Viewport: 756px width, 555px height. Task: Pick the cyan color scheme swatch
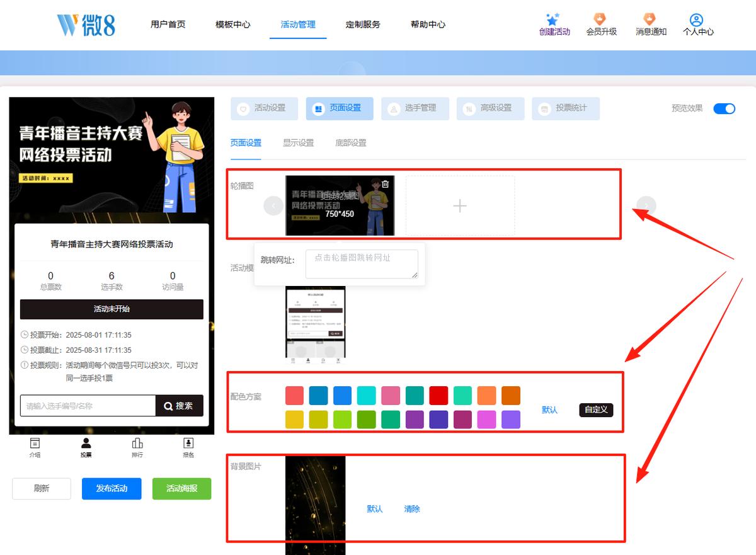pos(367,396)
